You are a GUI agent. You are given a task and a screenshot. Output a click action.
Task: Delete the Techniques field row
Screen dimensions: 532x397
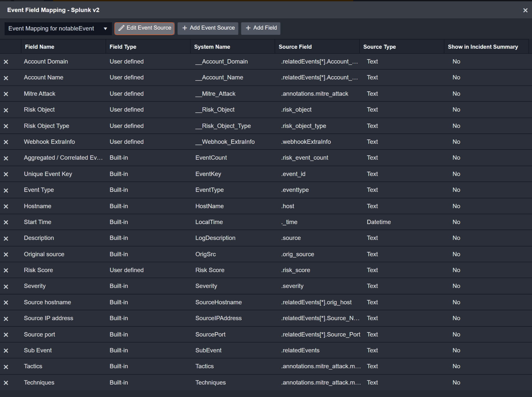click(x=6, y=383)
